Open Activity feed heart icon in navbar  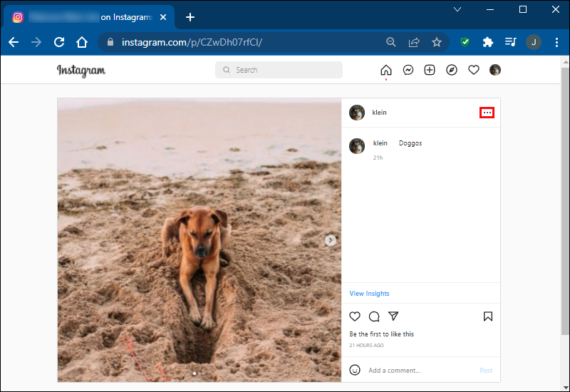pos(473,70)
